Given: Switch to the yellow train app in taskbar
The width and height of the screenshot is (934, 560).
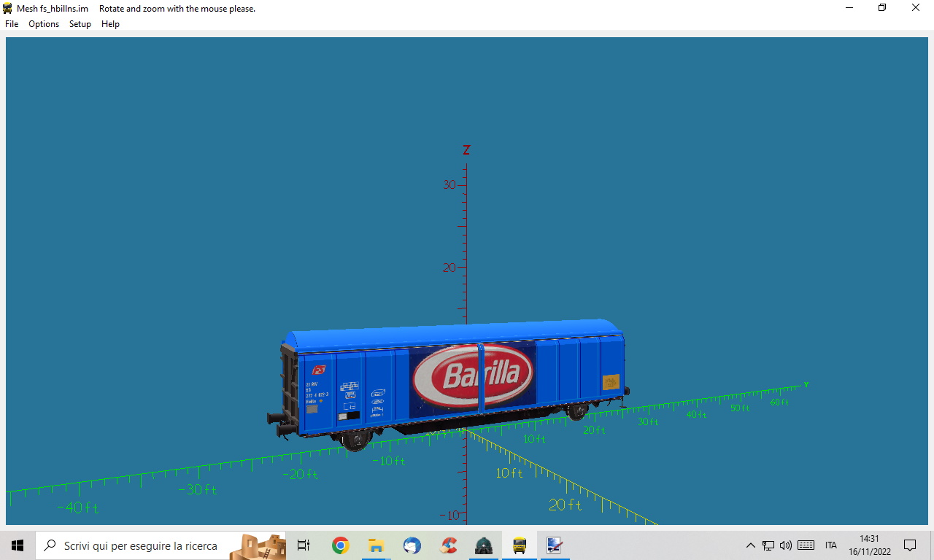Looking at the screenshot, I should tap(519, 545).
